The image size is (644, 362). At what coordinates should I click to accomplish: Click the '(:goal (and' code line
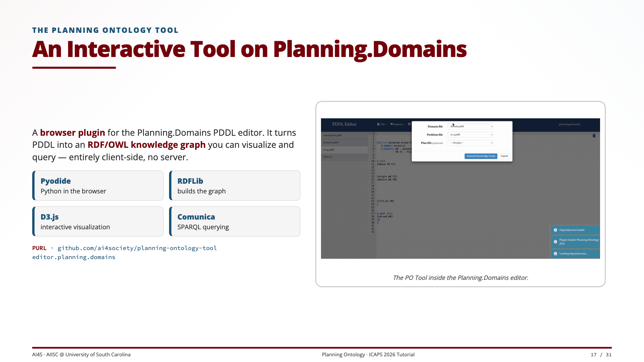pyautogui.click(x=385, y=214)
